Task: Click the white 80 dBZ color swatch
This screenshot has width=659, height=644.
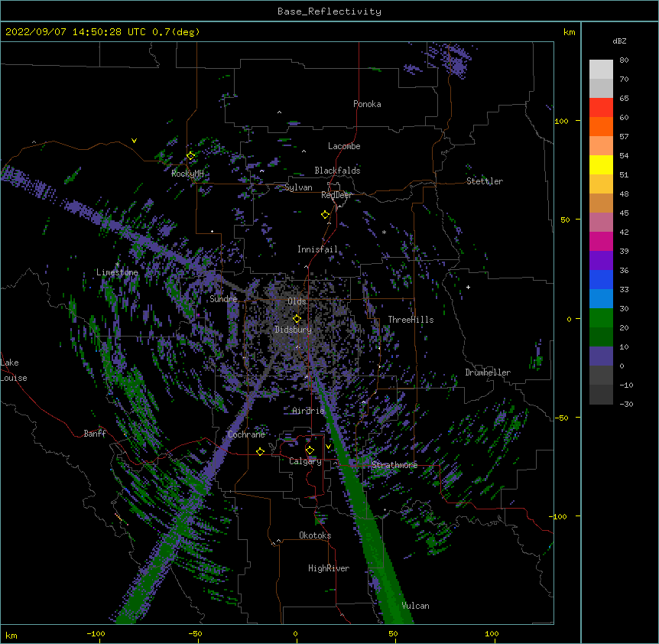Action: tap(601, 70)
